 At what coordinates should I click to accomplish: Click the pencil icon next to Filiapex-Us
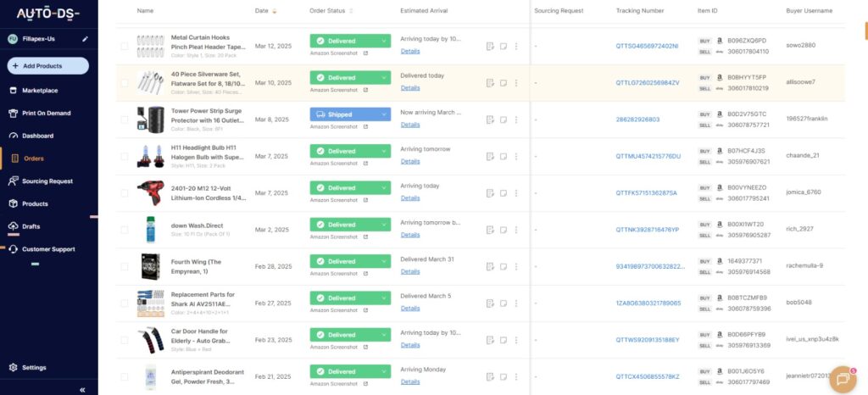coord(85,39)
